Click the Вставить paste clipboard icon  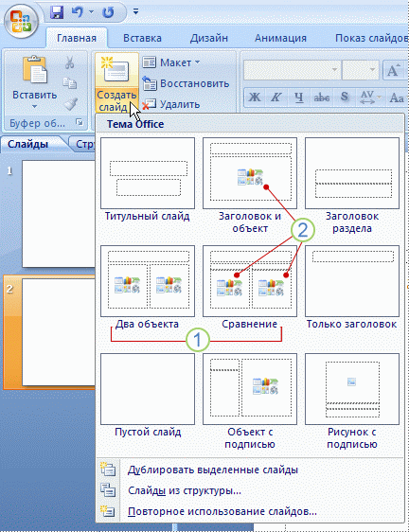[x=35, y=70]
